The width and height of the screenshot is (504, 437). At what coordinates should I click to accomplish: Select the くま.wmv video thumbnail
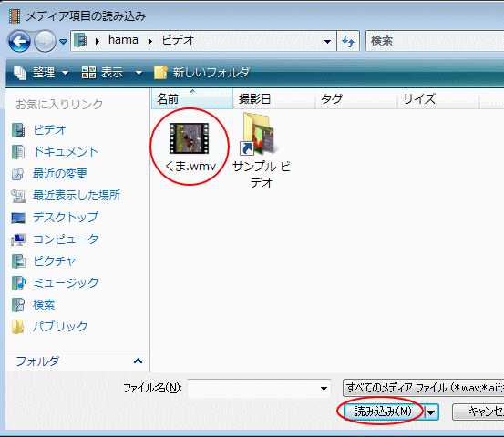(x=190, y=138)
